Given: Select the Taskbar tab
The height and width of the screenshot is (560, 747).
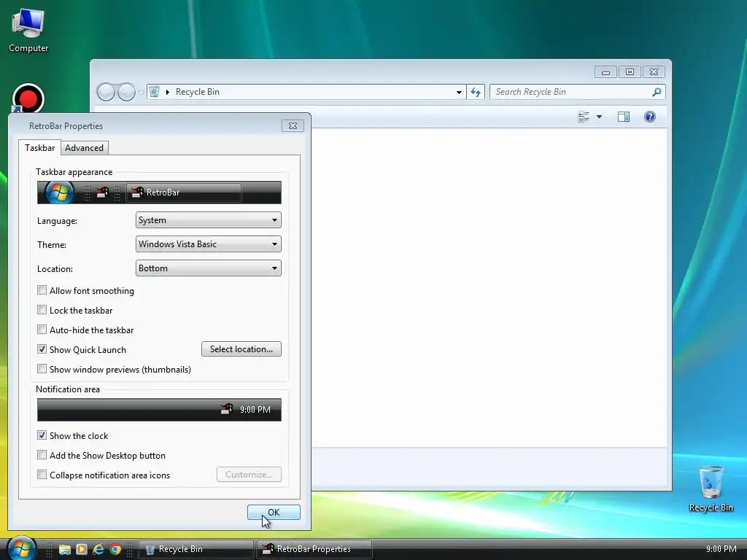Looking at the screenshot, I should coord(40,147).
